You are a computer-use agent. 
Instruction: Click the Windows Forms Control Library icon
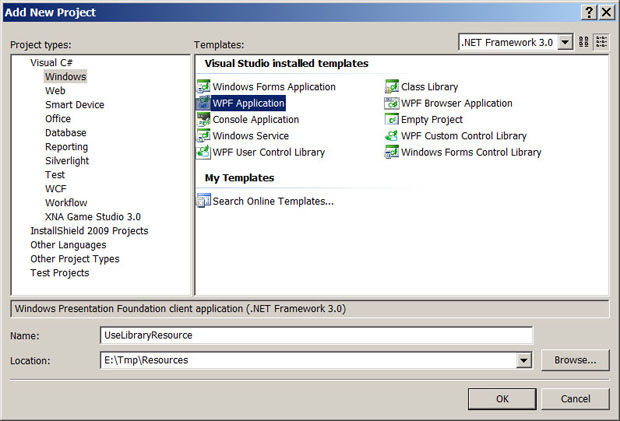click(392, 152)
